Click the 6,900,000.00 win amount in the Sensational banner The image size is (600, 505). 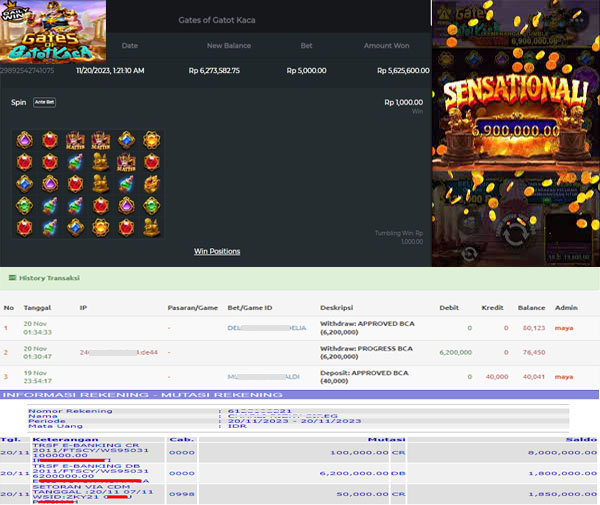(x=515, y=131)
